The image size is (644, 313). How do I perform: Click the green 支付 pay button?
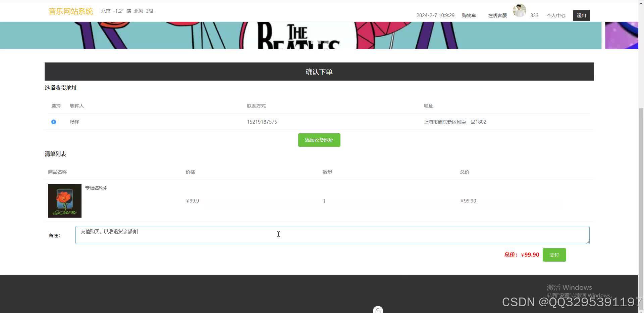point(554,255)
